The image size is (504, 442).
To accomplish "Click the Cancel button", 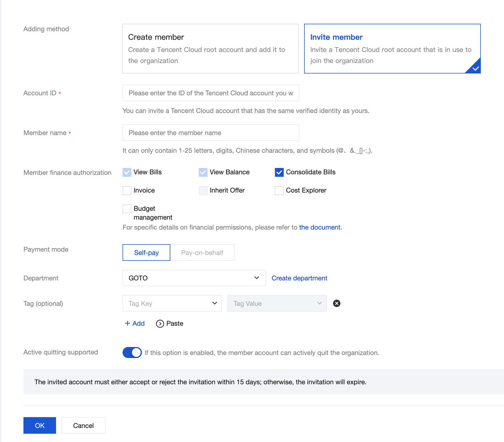I will pos(83,425).
